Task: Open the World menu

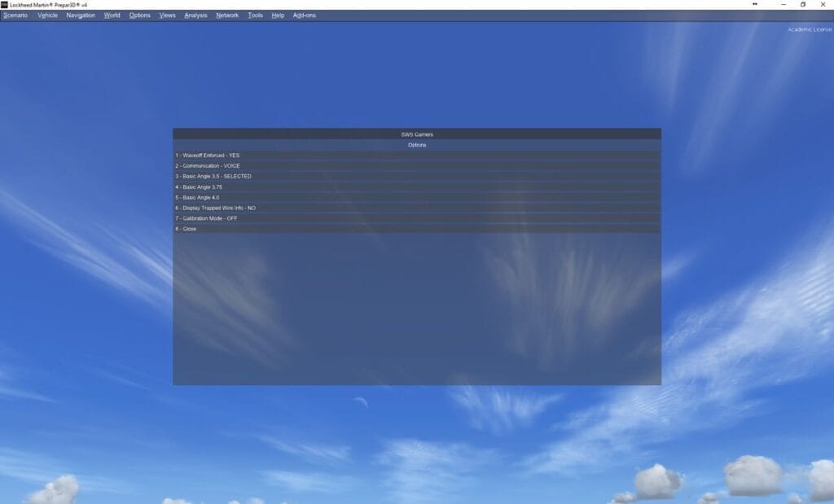Action: pos(112,15)
